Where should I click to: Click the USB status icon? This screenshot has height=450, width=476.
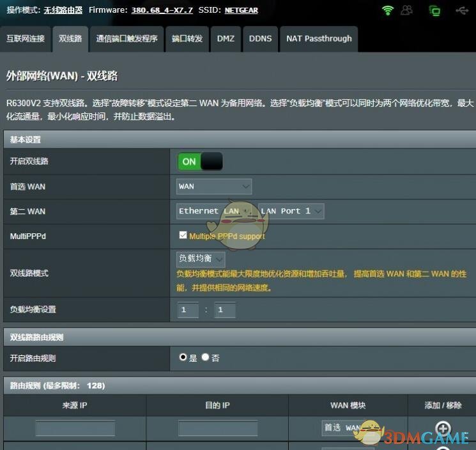point(462,10)
